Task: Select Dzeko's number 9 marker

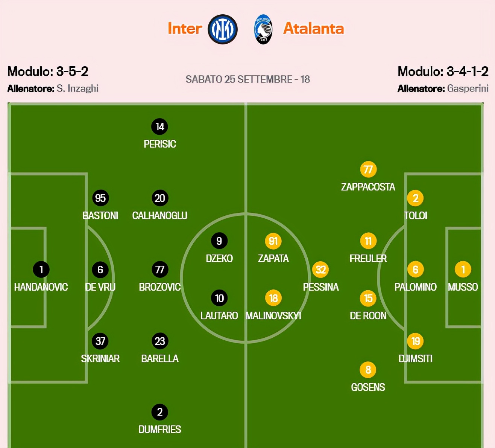Action: tap(219, 241)
